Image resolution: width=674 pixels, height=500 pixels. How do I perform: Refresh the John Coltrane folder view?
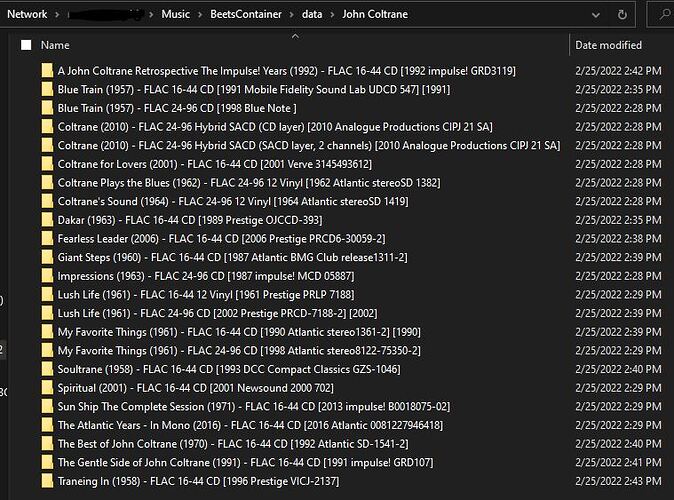pyautogui.click(x=622, y=15)
